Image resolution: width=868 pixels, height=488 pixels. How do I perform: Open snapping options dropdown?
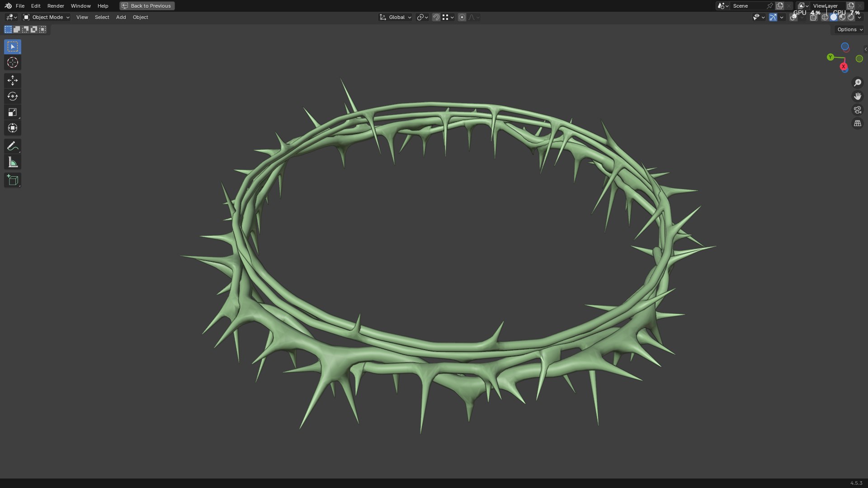coord(448,17)
